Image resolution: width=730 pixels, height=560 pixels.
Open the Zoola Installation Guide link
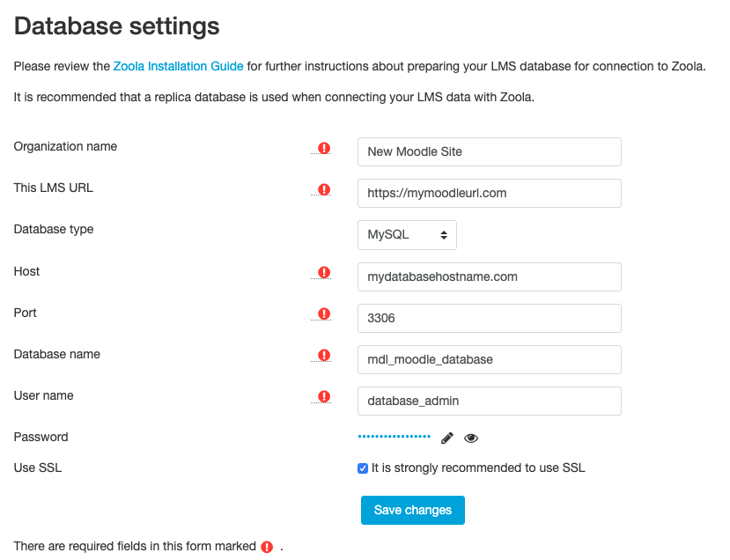pos(178,66)
